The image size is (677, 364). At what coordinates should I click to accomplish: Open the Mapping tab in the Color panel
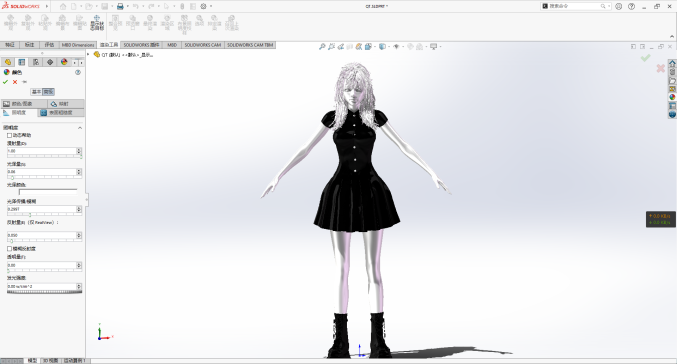[x=66, y=104]
